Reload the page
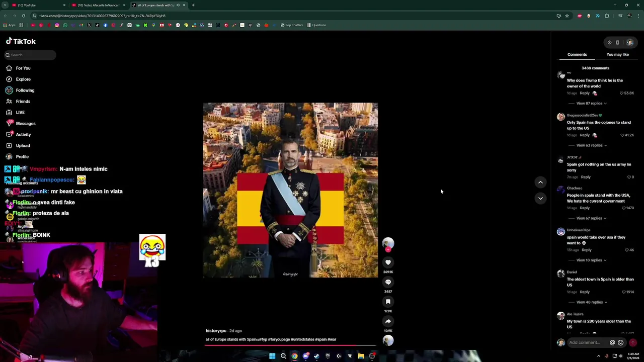 point(23,16)
